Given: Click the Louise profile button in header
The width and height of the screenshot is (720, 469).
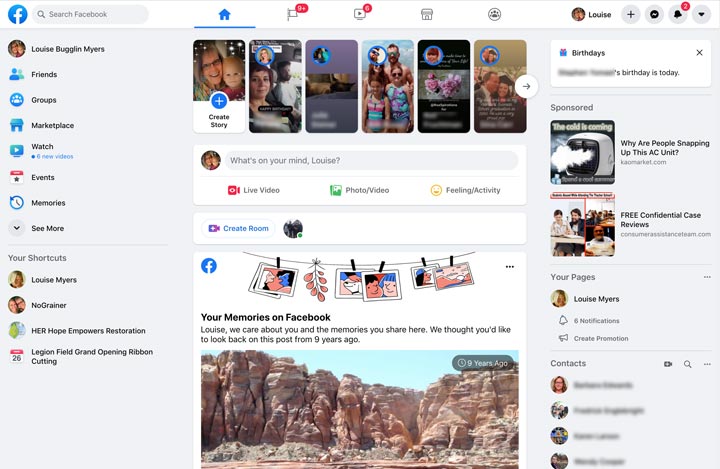Looking at the screenshot, I should coord(591,14).
